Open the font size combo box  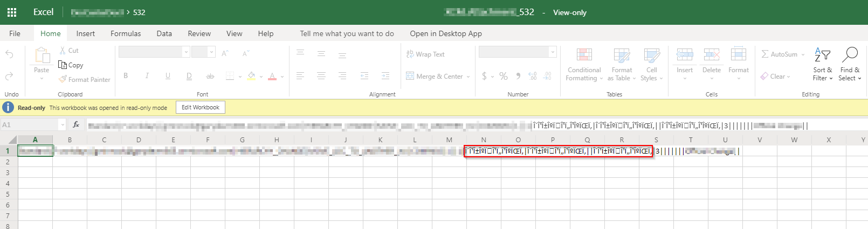(203, 52)
